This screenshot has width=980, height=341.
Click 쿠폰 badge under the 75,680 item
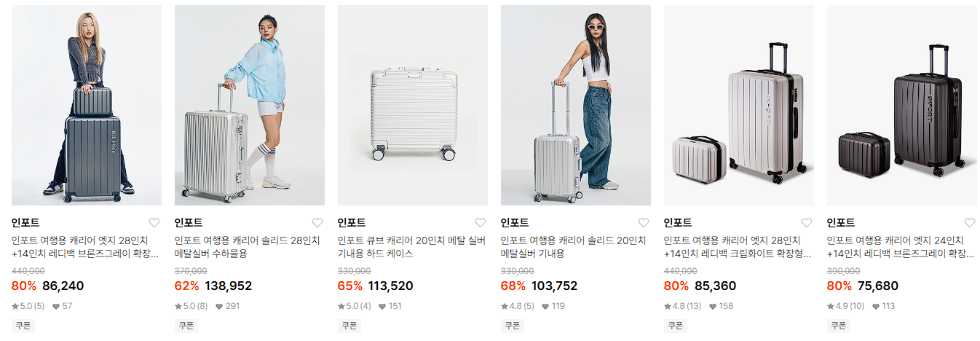pos(839,326)
